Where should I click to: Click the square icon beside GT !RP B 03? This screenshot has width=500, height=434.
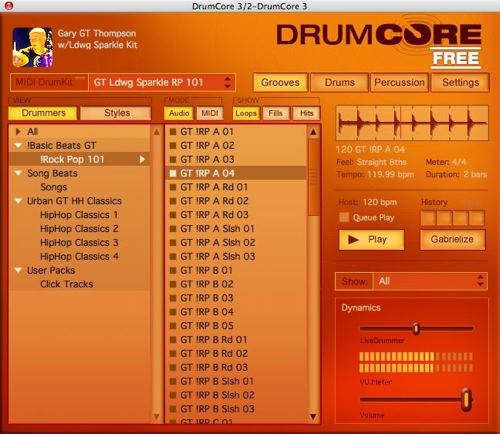[173, 298]
